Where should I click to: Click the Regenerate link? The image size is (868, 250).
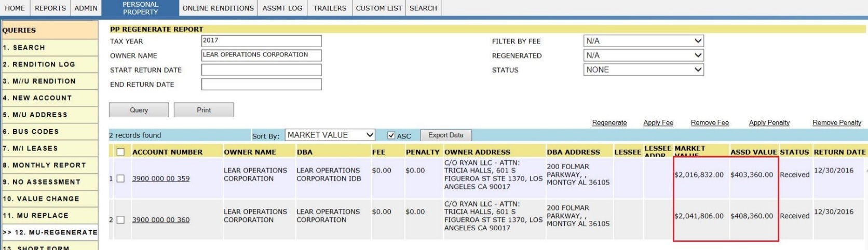(609, 123)
